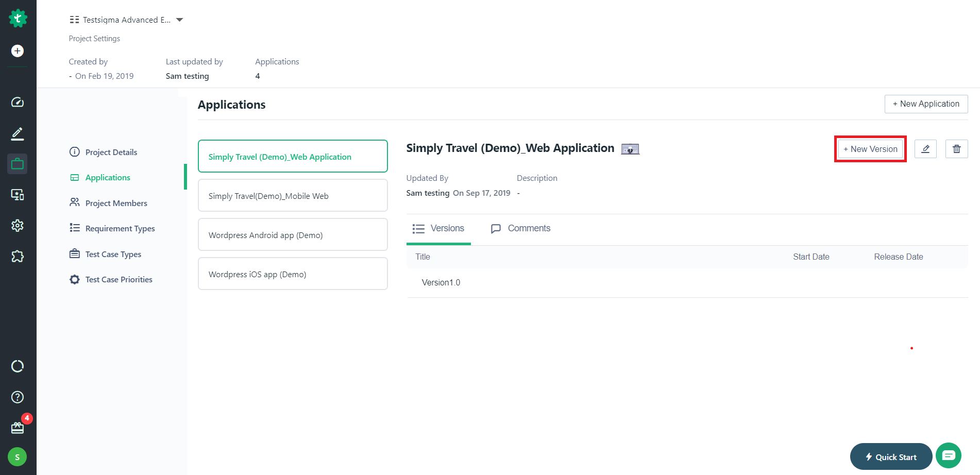
Task: Click the Title column header
Action: point(423,257)
